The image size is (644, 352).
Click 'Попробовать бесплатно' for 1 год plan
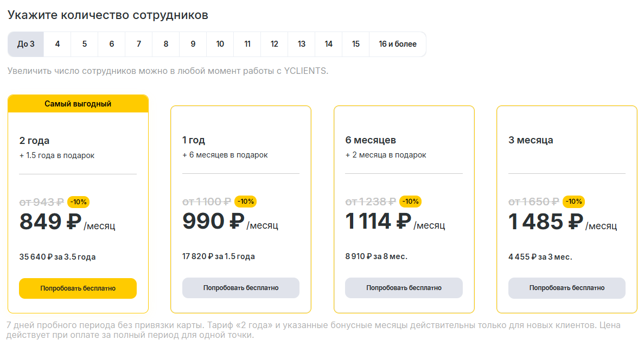pos(241,288)
